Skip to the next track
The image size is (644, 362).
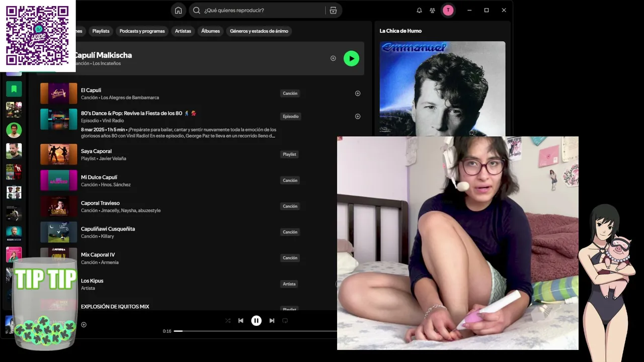[x=272, y=321]
